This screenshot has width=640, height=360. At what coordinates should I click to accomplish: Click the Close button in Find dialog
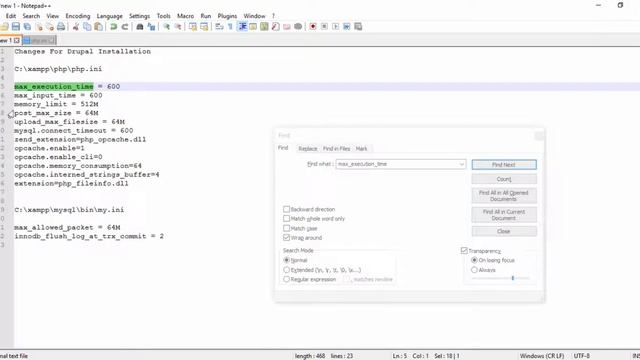(x=504, y=231)
